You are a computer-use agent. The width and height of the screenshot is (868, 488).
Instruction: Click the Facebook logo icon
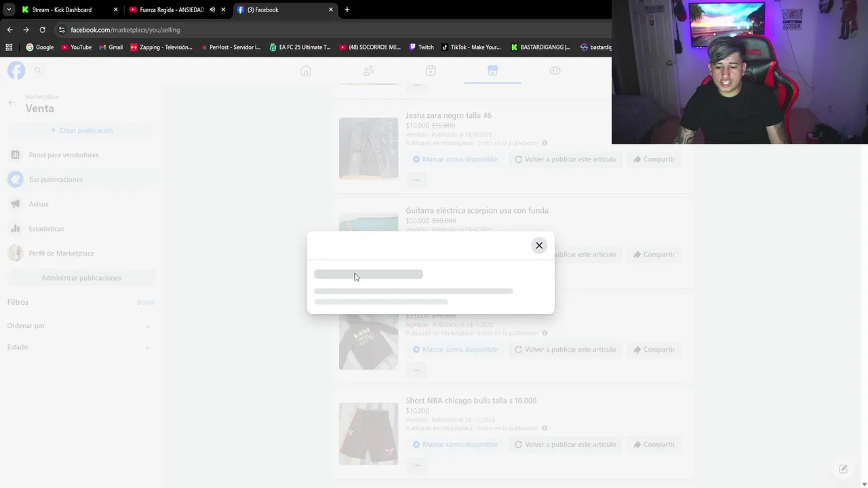pos(16,70)
